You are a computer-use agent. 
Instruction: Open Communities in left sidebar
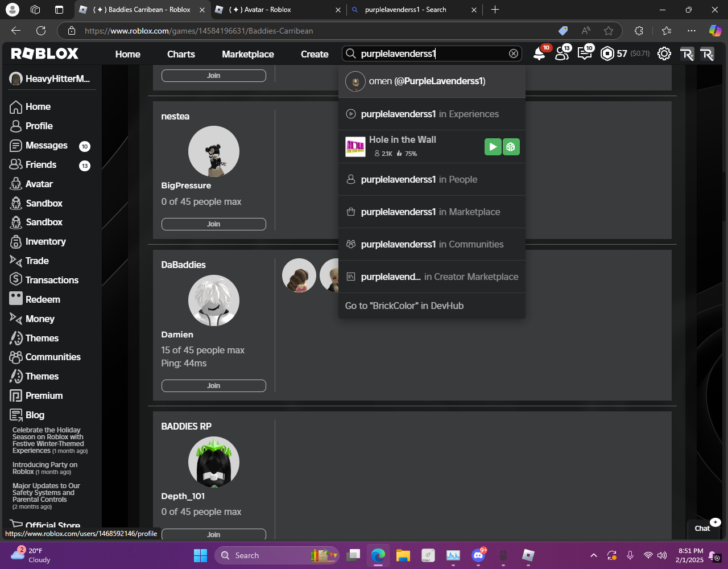click(45, 357)
